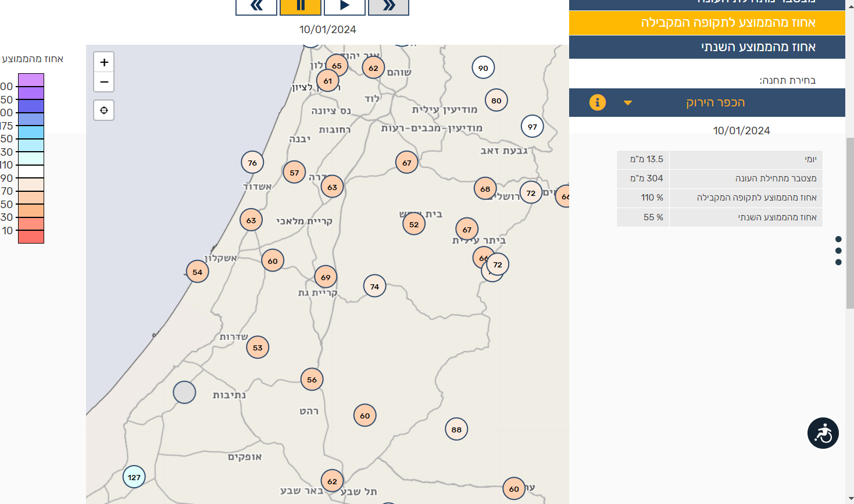
Task: Click the station marker showing 88
Action: pyautogui.click(x=456, y=430)
